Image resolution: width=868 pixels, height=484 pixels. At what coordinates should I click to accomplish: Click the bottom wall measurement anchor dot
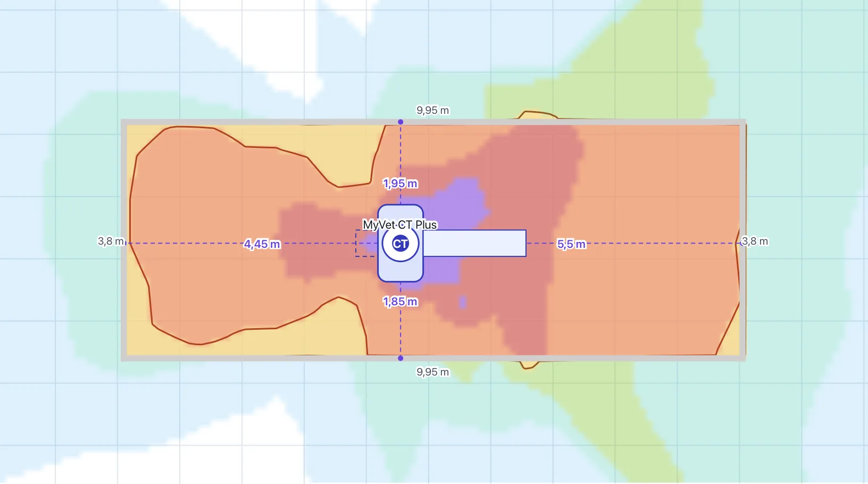(400, 358)
